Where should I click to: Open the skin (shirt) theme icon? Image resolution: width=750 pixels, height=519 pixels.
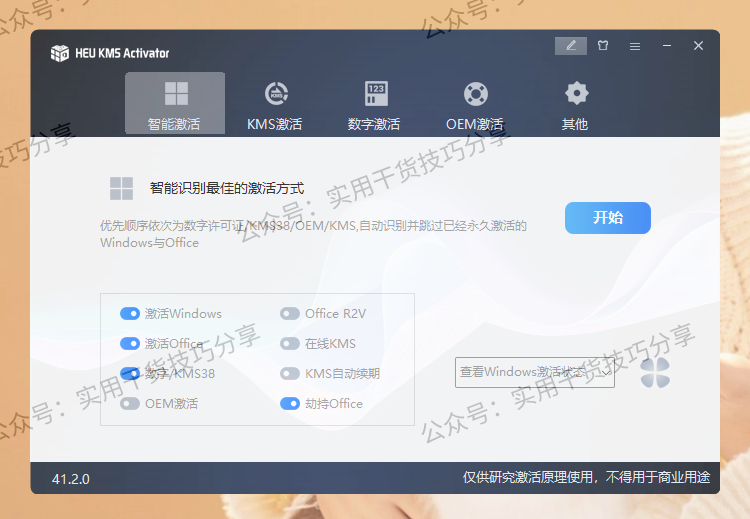[x=603, y=46]
